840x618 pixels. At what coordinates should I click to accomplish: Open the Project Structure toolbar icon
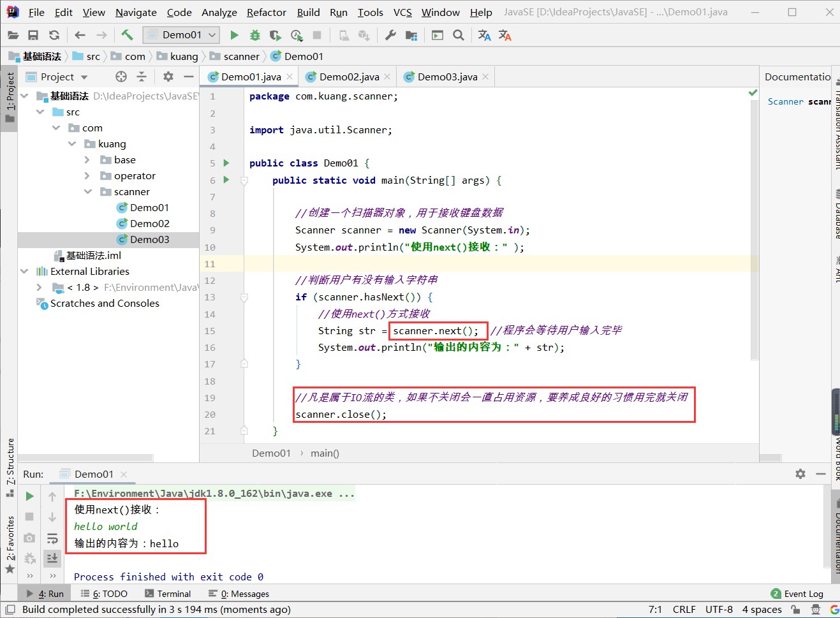(411, 35)
